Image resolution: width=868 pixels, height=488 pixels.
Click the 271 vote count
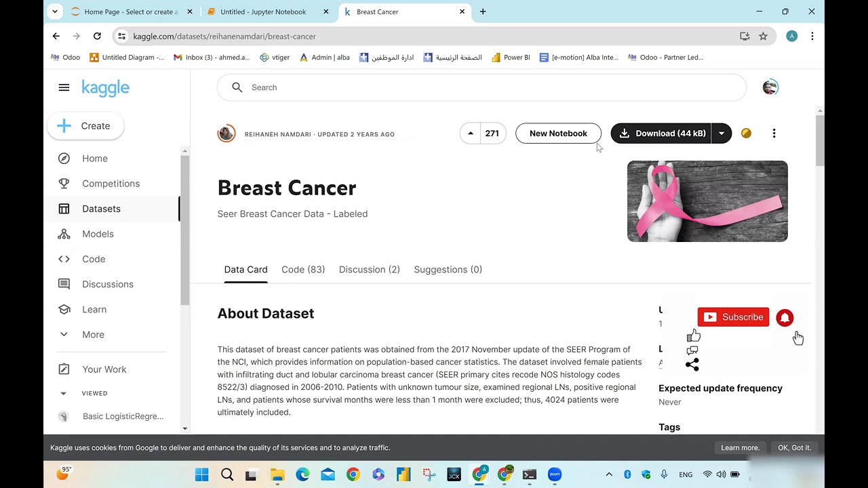[492, 134]
